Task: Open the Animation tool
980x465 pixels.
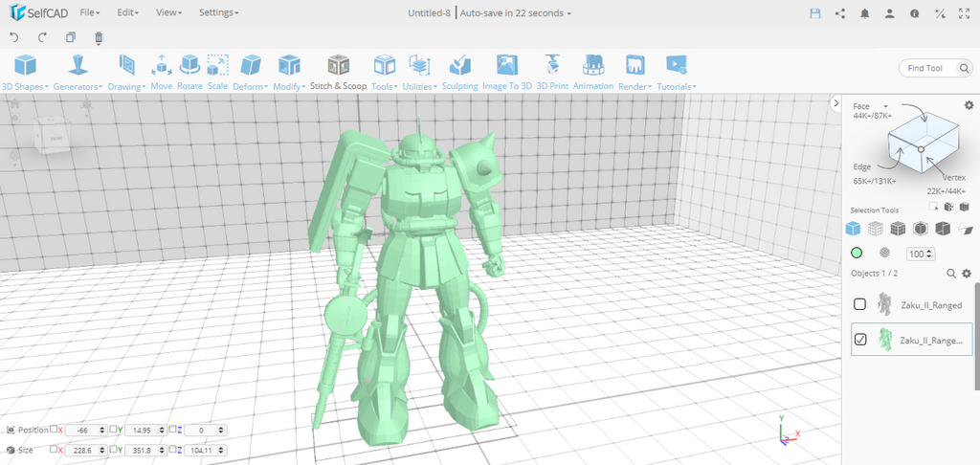Action: click(593, 72)
